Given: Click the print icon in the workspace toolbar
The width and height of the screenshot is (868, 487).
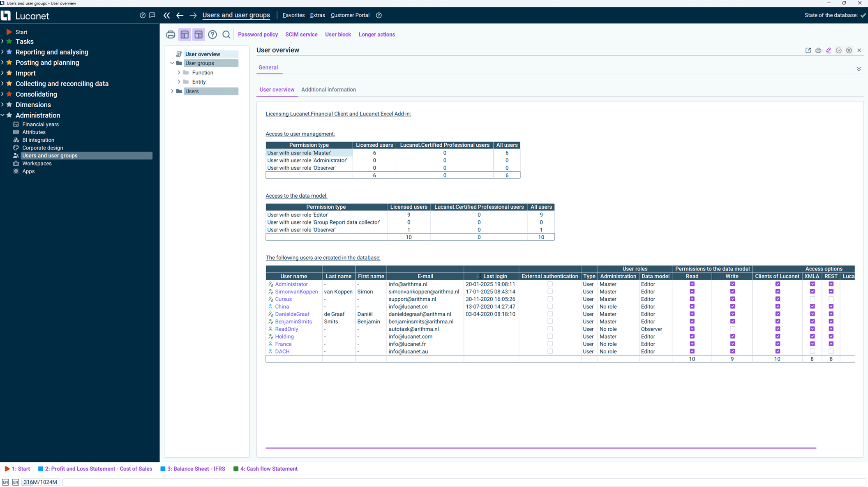Looking at the screenshot, I should point(171,35).
